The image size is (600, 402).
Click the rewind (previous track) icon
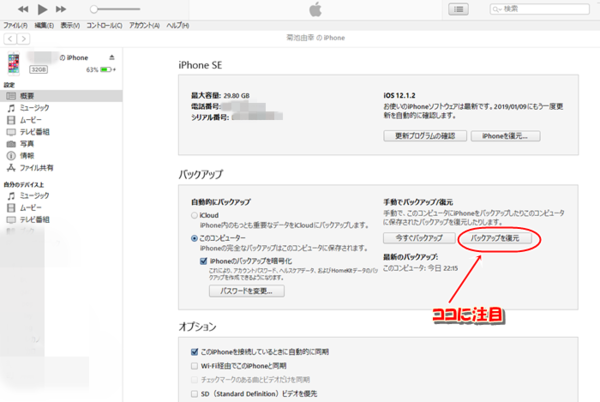[23, 9]
